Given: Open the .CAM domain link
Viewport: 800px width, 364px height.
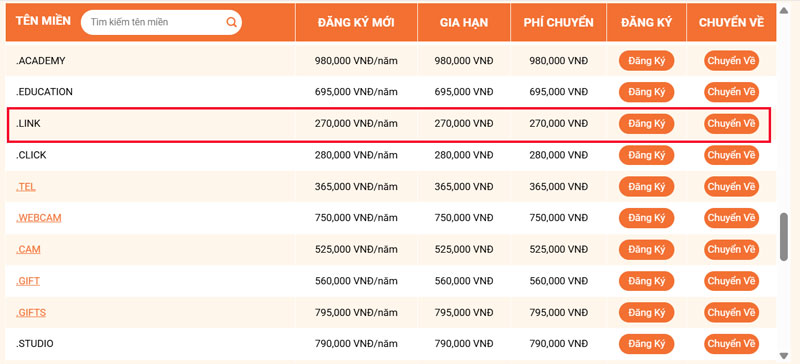Looking at the screenshot, I should (x=28, y=250).
